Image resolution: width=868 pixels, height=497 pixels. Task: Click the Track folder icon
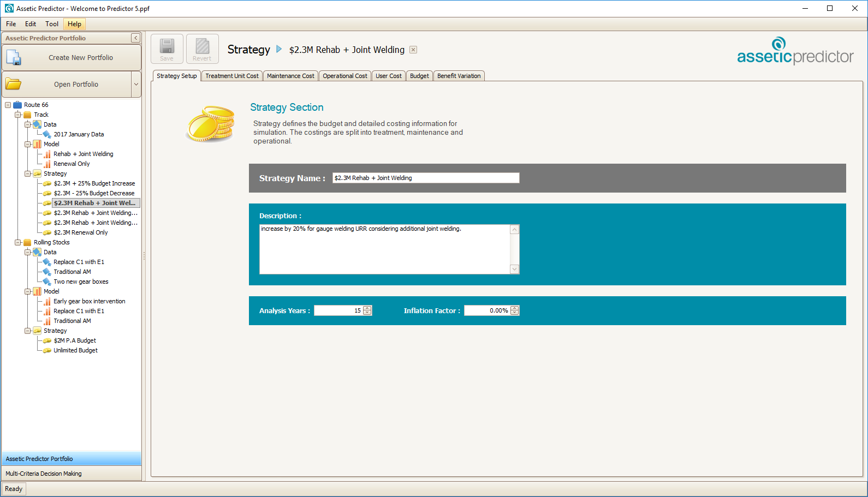coord(27,115)
